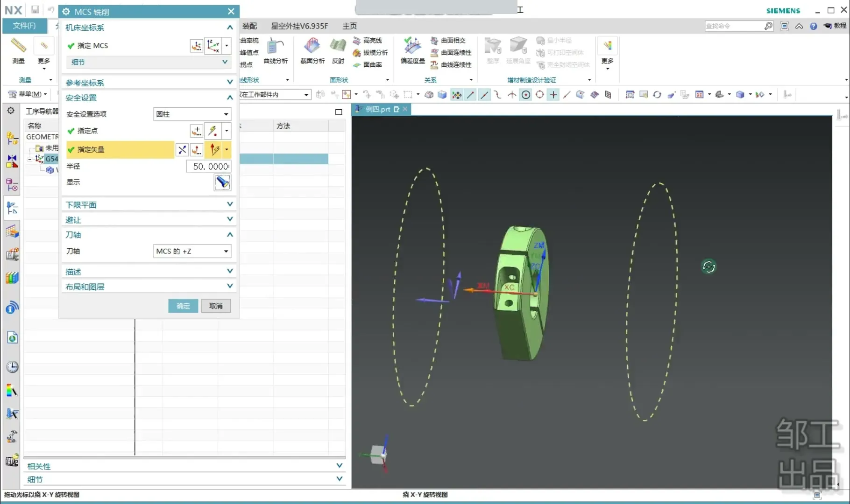Open the point dialog icon beside 指定点
The height and width of the screenshot is (504, 850).
click(197, 131)
